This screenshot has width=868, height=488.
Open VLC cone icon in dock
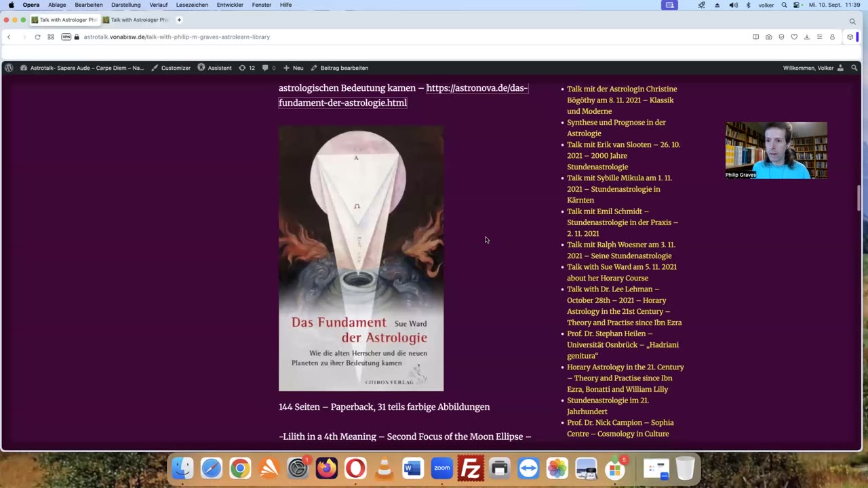tap(384, 468)
